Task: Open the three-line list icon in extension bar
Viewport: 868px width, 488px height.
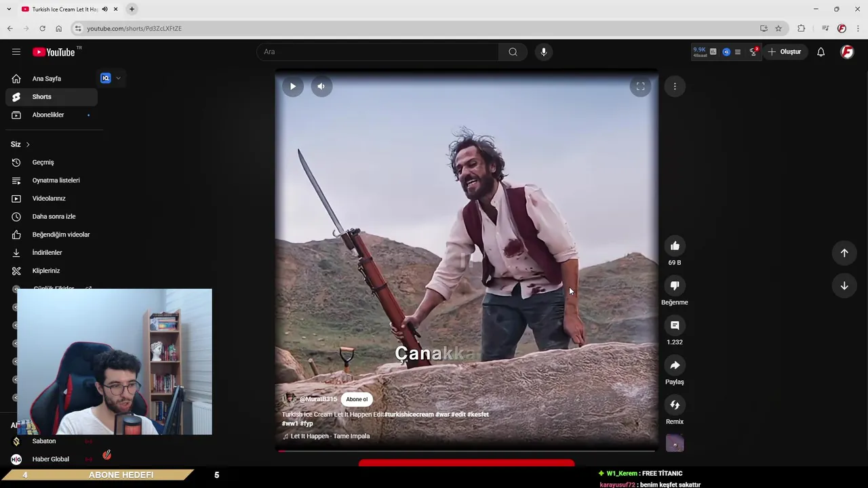Action: 738,52
